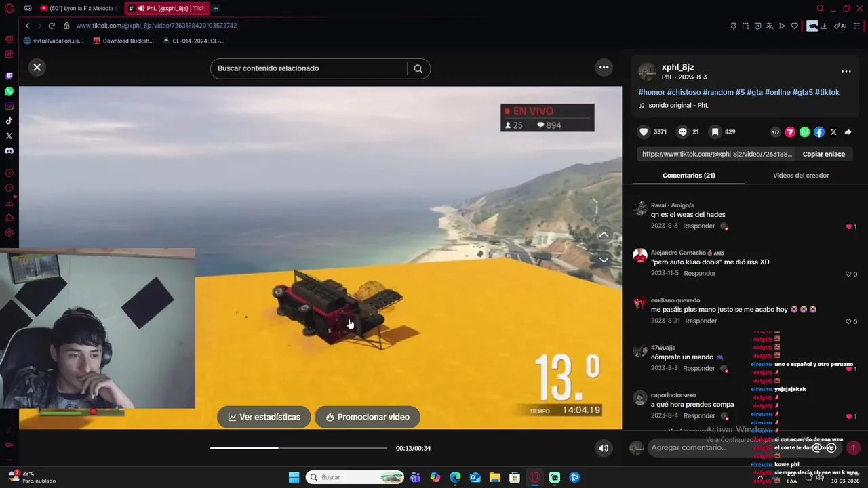Go to previous video with up chevron

point(604,235)
